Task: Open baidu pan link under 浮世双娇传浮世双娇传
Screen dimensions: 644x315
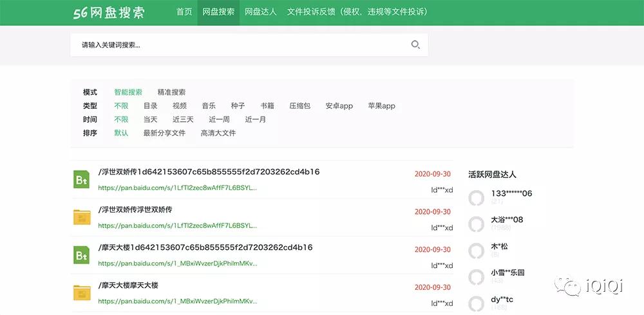Action: [x=178, y=225]
